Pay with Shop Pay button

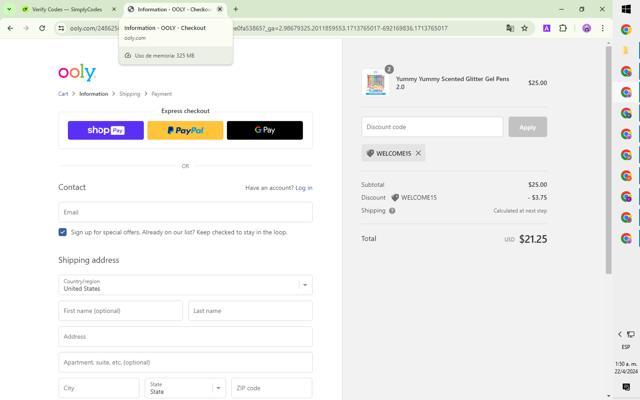click(106, 130)
